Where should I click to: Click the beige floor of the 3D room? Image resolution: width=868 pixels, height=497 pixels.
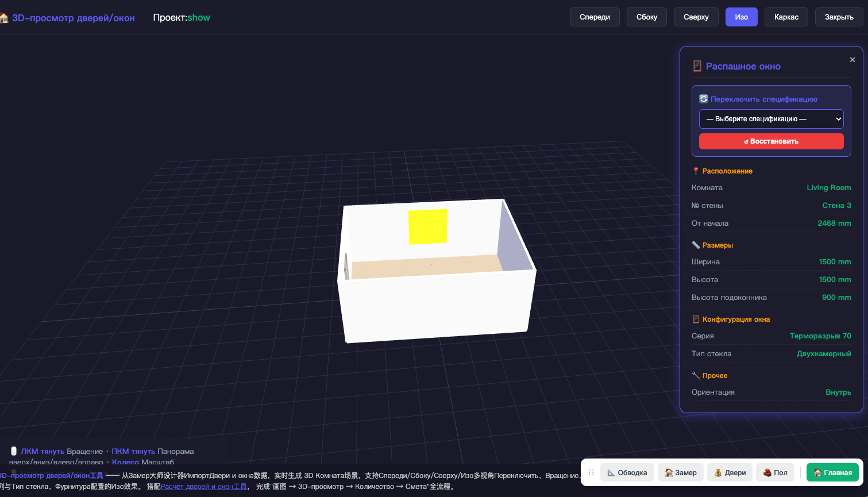point(426,266)
